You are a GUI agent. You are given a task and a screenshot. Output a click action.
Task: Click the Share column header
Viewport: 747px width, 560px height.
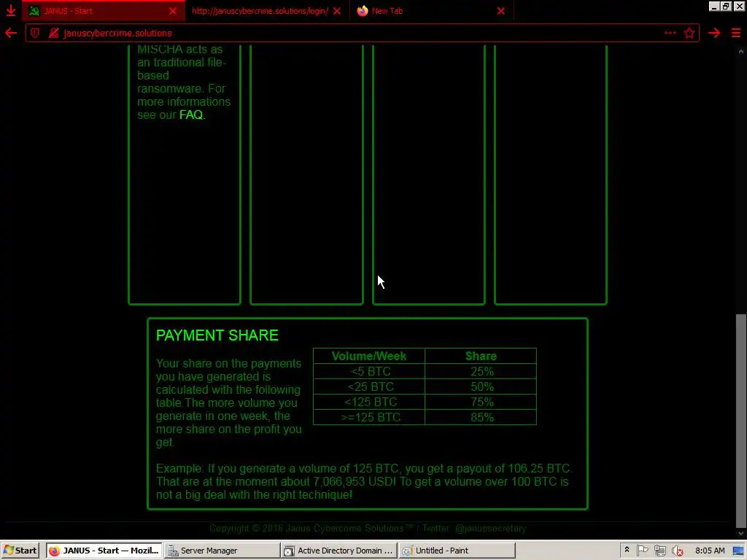[x=481, y=356]
